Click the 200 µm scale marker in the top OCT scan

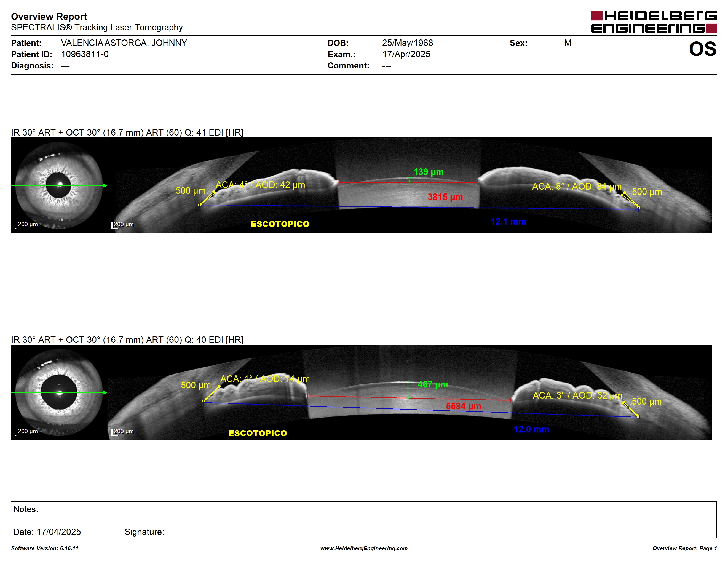123,225
